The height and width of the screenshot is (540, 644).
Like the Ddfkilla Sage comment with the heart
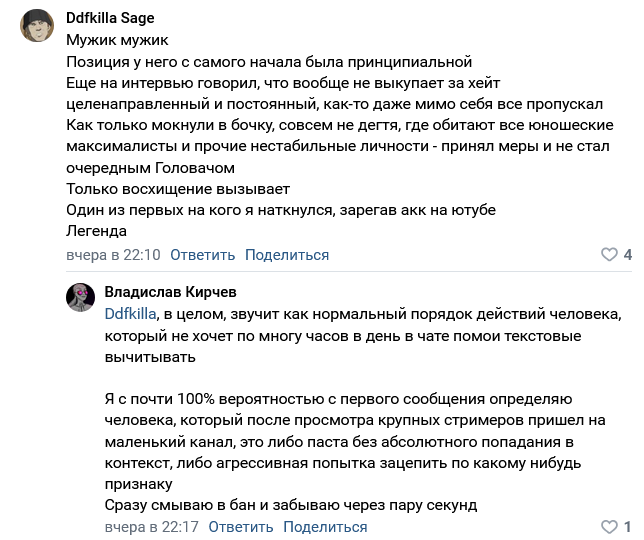(609, 255)
